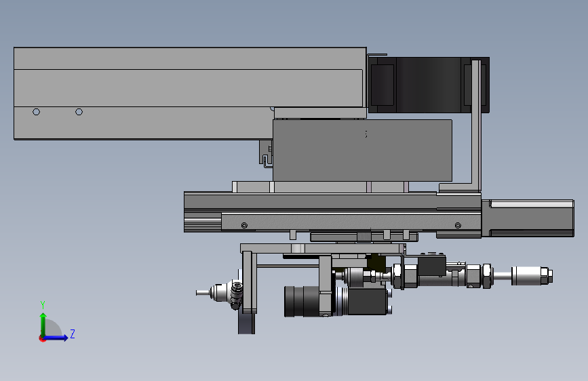Screen dimensions: 588x381
Task: Select the dark gray center block
Action: (362, 151)
